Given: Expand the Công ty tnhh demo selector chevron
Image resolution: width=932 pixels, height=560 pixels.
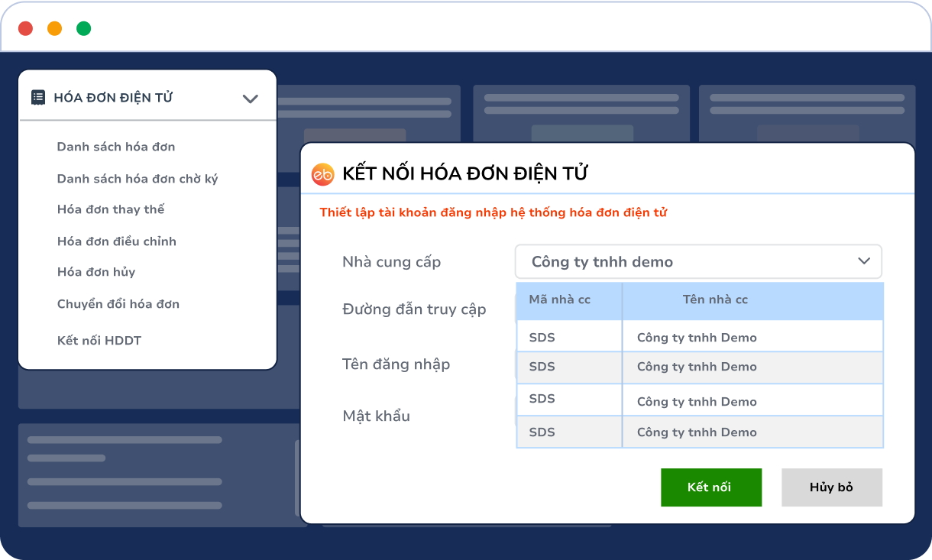Looking at the screenshot, I should tap(864, 261).
